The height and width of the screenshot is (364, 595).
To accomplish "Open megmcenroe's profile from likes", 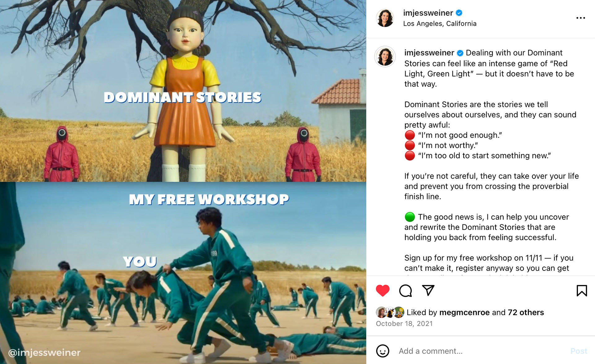I will 465,312.
